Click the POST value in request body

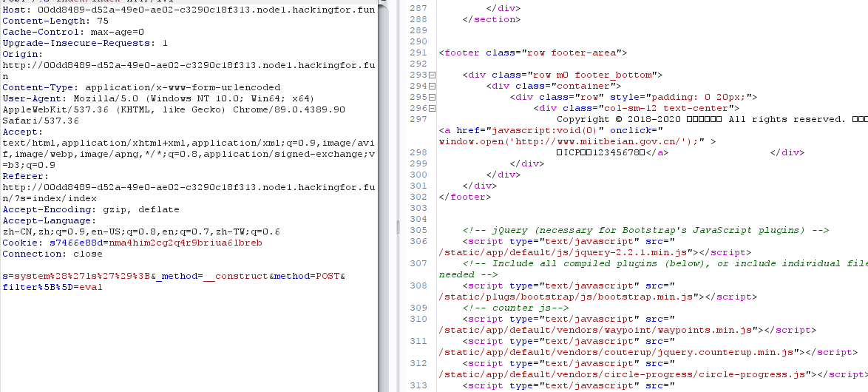pyautogui.click(x=327, y=276)
